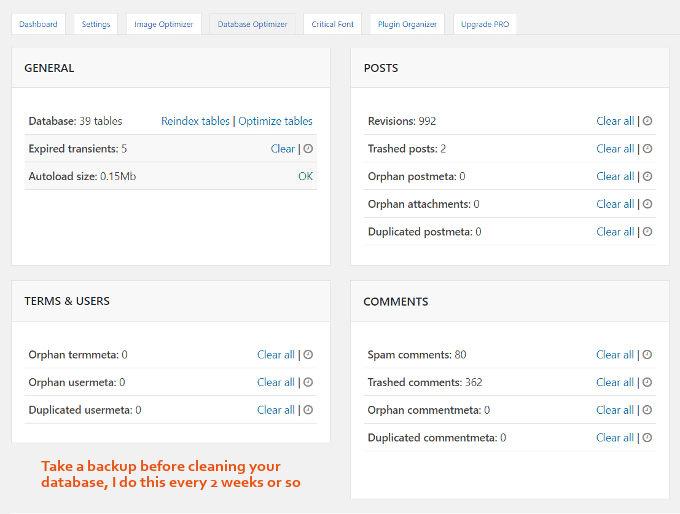Clear all Orphan commentmeta
This screenshot has width=680, height=514.
[x=615, y=410]
